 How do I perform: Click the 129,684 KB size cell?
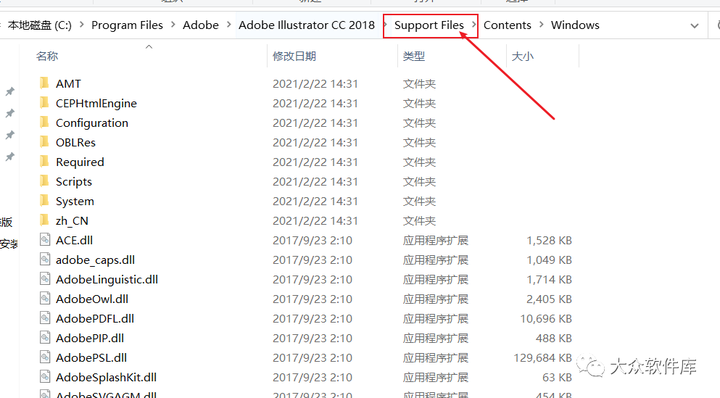click(x=542, y=358)
